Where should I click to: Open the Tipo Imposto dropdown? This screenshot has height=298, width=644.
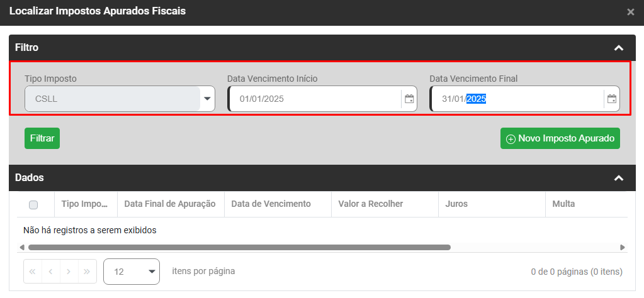click(207, 99)
